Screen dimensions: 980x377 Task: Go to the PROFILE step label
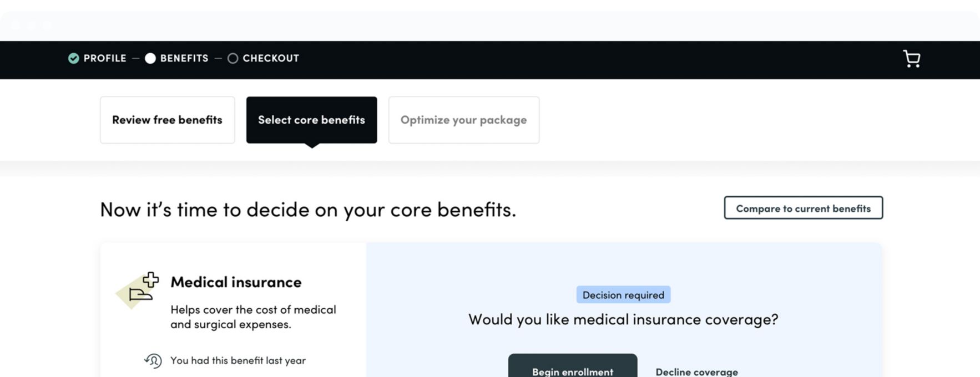[x=105, y=58]
